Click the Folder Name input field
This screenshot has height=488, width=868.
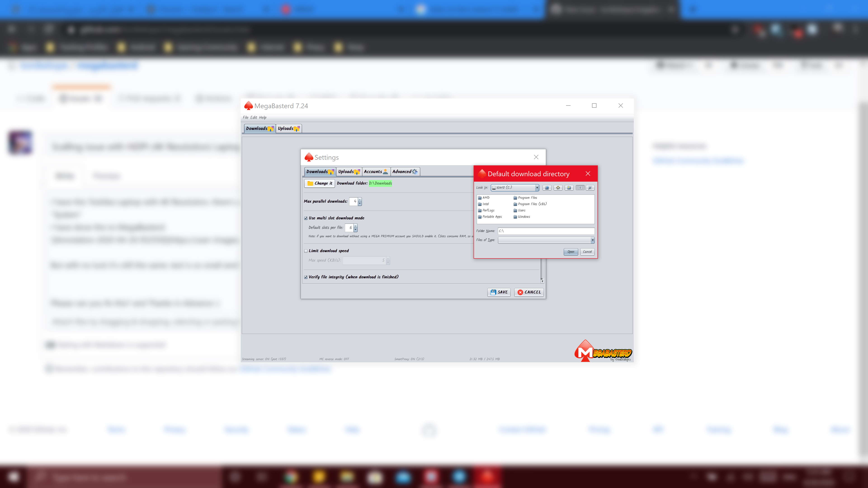(x=546, y=231)
